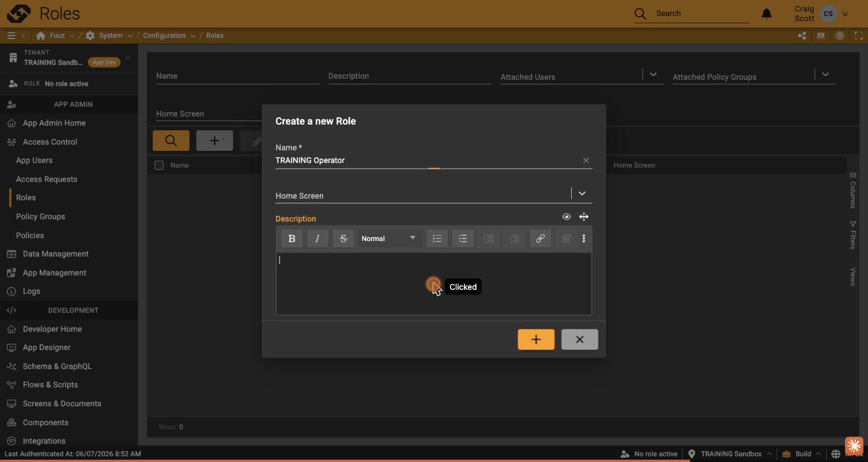The image size is (868, 462).
Task: Apply italic formatting in the Description toolbar
Action: point(317,239)
